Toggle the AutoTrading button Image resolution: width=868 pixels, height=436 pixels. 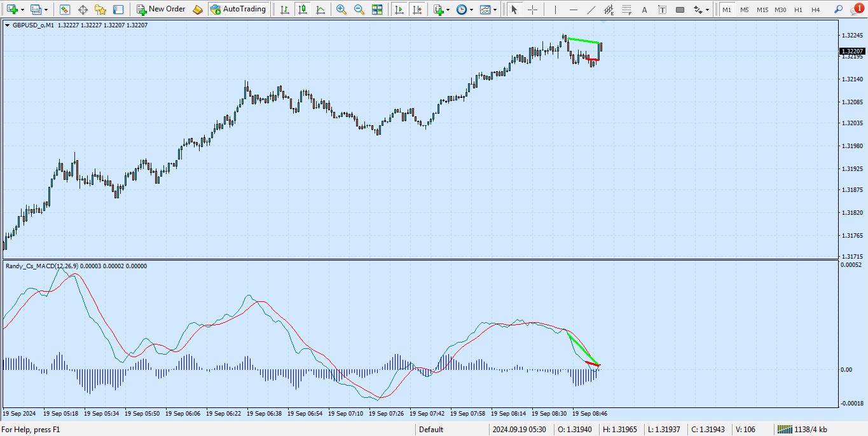pyautogui.click(x=238, y=10)
